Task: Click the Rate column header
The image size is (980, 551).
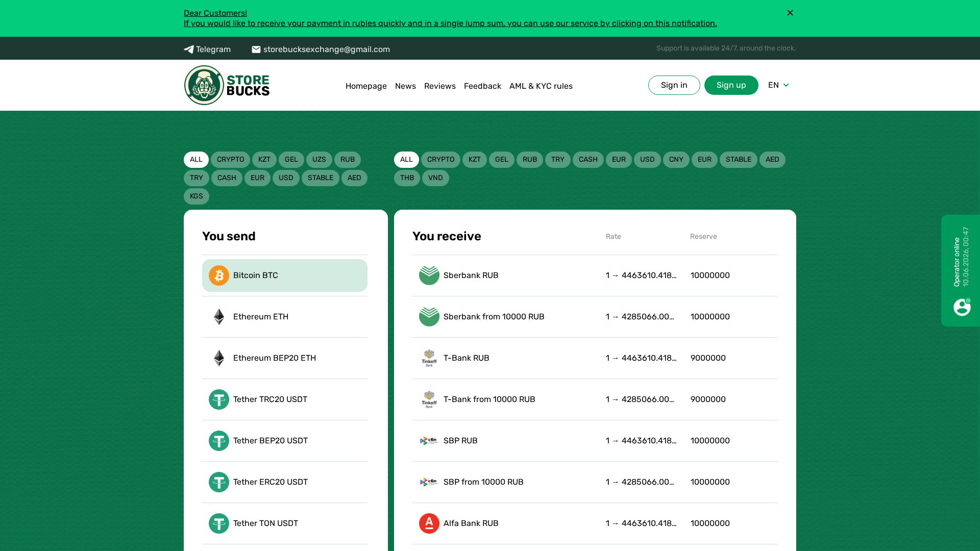Action: pyautogui.click(x=614, y=237)
